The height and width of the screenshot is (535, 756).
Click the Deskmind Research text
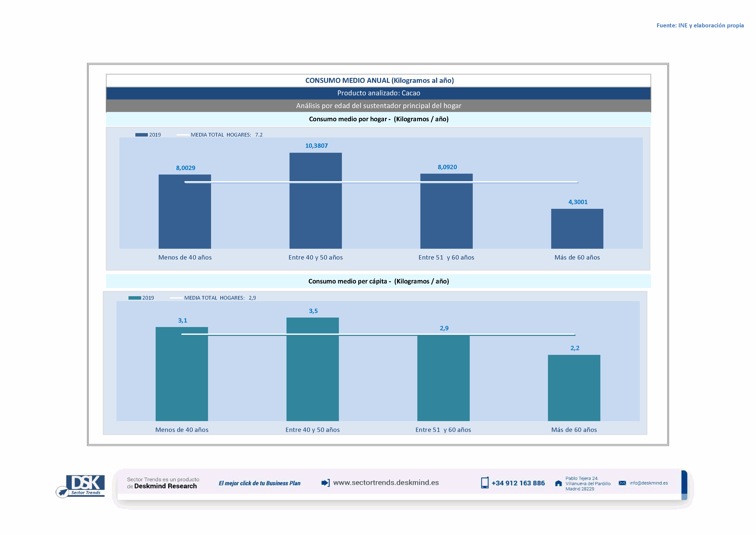[165, 486]
